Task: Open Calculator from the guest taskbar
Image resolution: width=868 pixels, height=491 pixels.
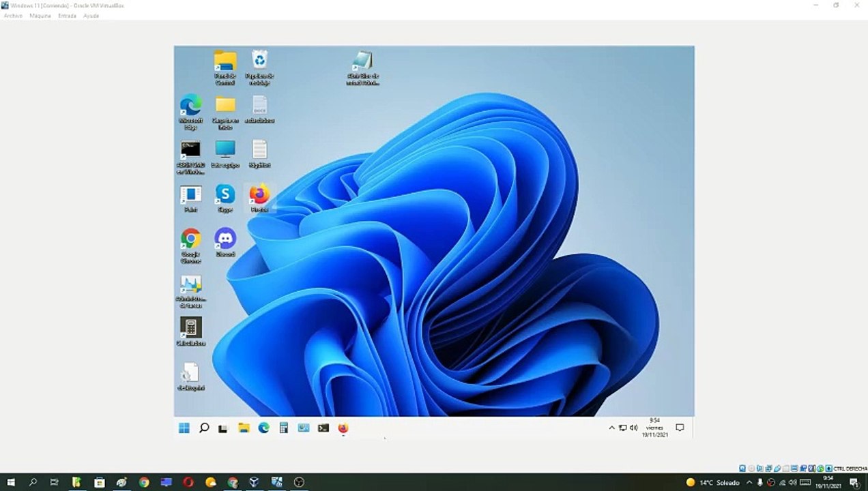Action: point(283,428)
